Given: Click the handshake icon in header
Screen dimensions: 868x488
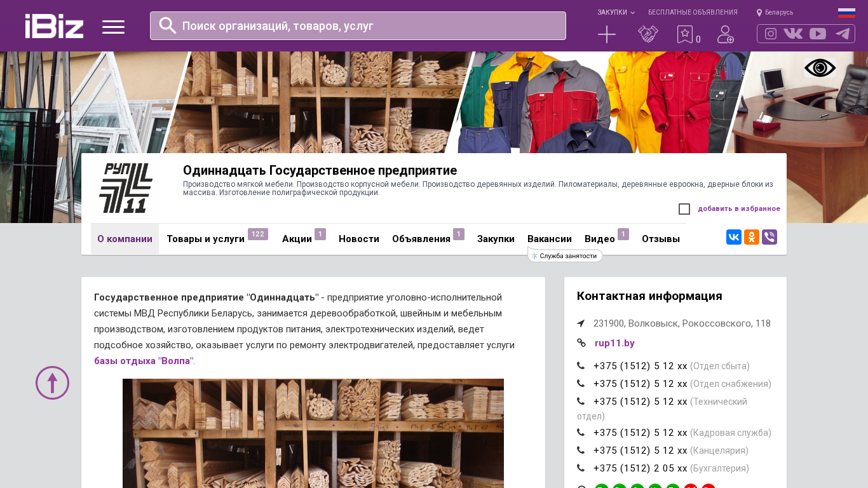Looking at the screenshot, I should coord(648,34).
